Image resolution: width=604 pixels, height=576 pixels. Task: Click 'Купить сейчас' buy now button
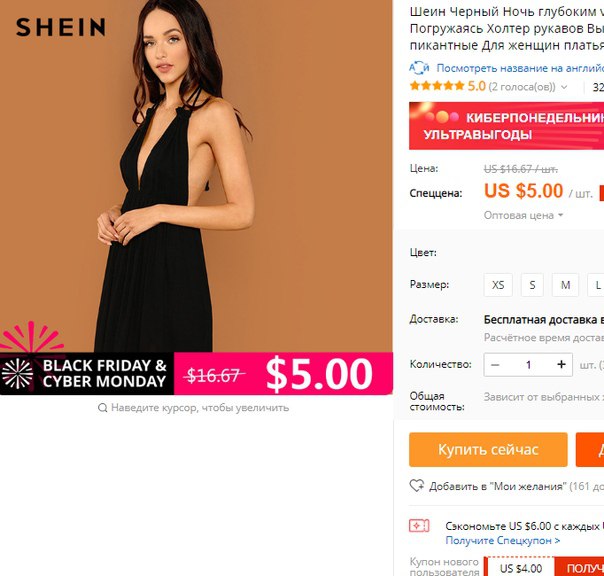click(488, 450)
